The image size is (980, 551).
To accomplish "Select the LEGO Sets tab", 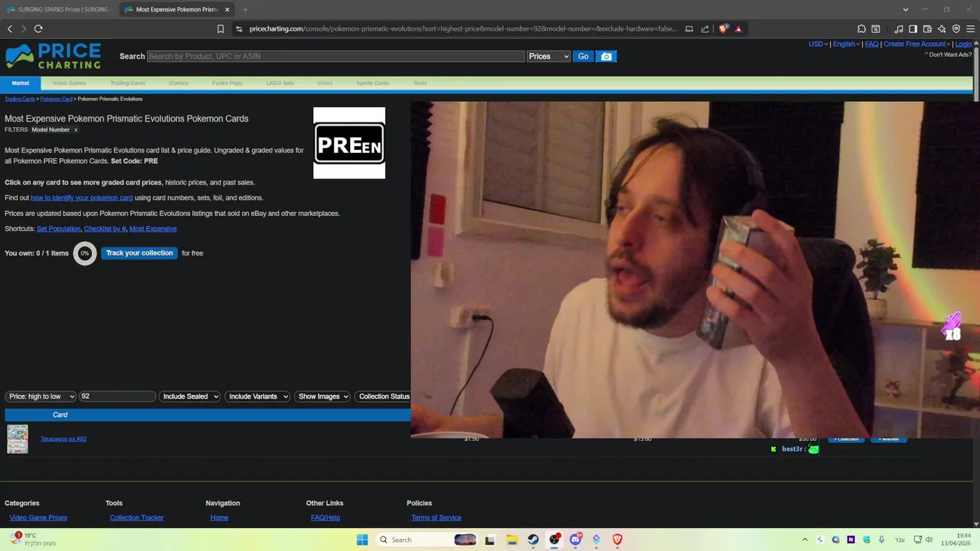I will click(x=279, y=83).
